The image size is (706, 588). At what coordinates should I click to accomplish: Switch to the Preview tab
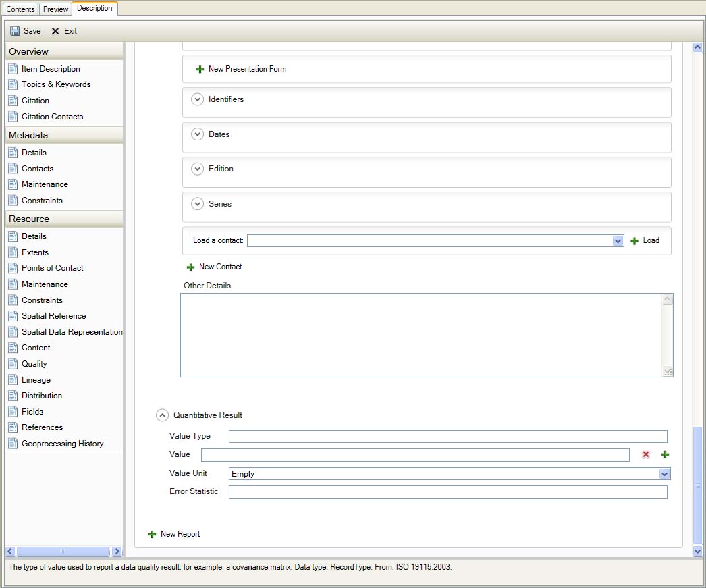[56, 9]
